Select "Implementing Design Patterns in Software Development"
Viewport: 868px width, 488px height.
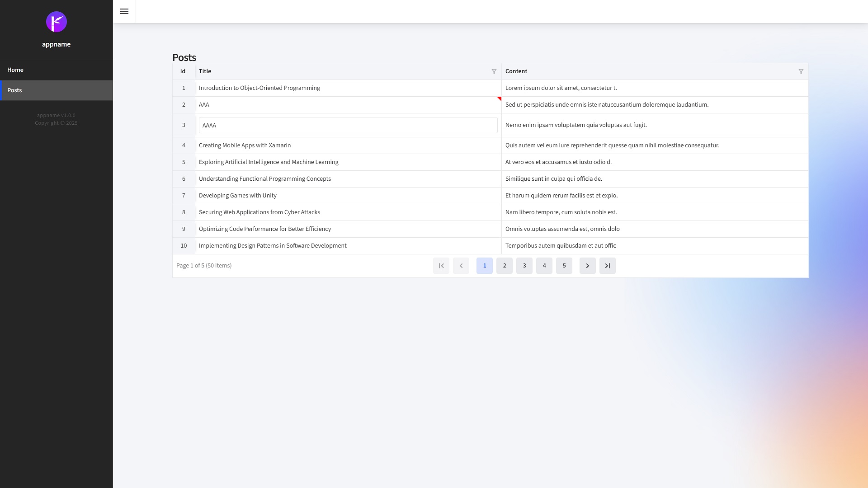(x=348, y=246)
